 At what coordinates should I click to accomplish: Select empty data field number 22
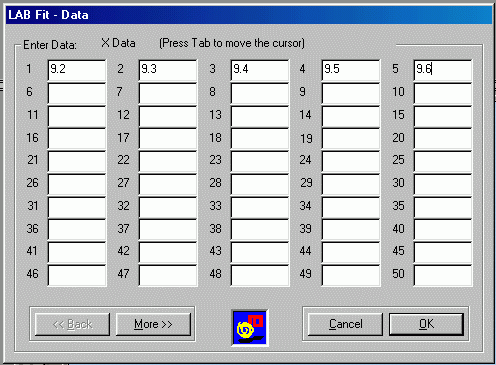point(168,161)
